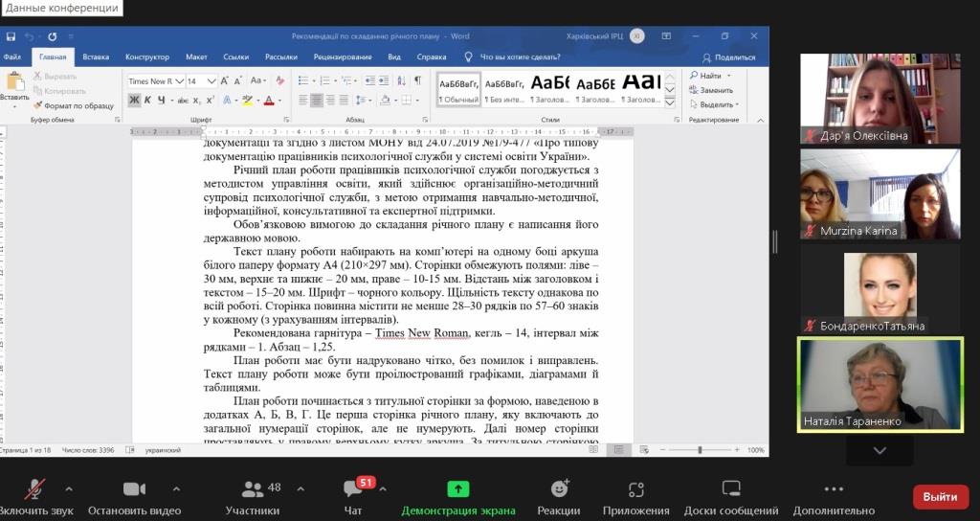Apply strikethrough formatting (abc icon)
The height and width of the screenshot is (521, 980).
(x=183, y=100)
